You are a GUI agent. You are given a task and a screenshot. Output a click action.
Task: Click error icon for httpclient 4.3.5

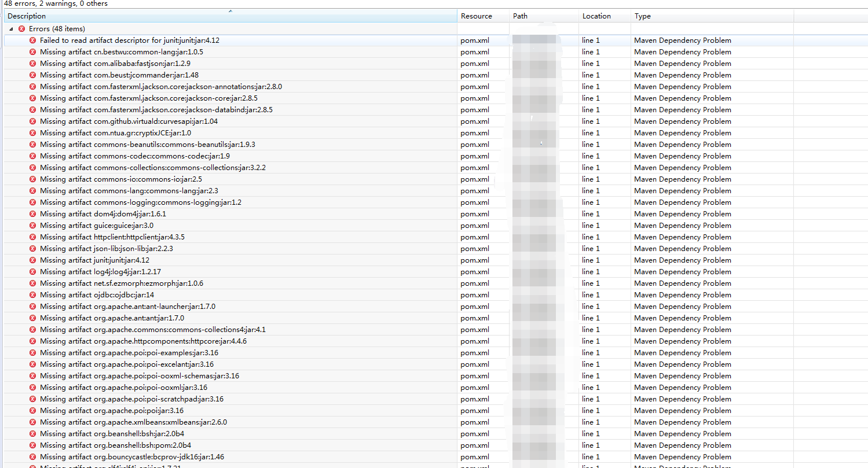[33, 237]
